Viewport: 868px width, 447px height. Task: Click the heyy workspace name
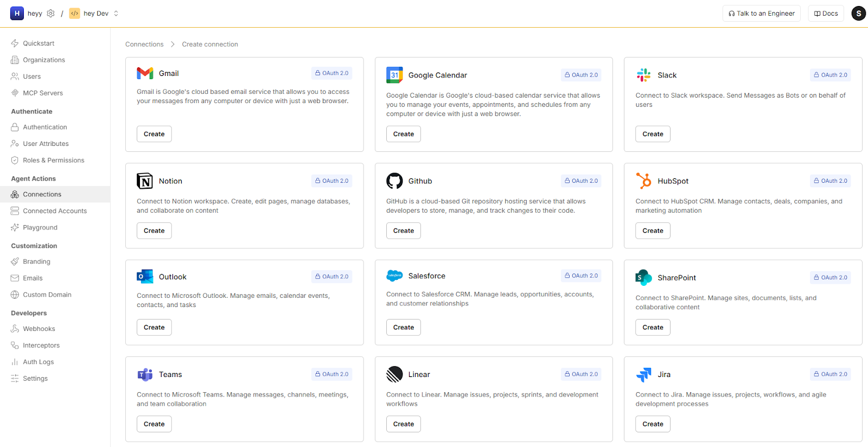tap(35, 14)
